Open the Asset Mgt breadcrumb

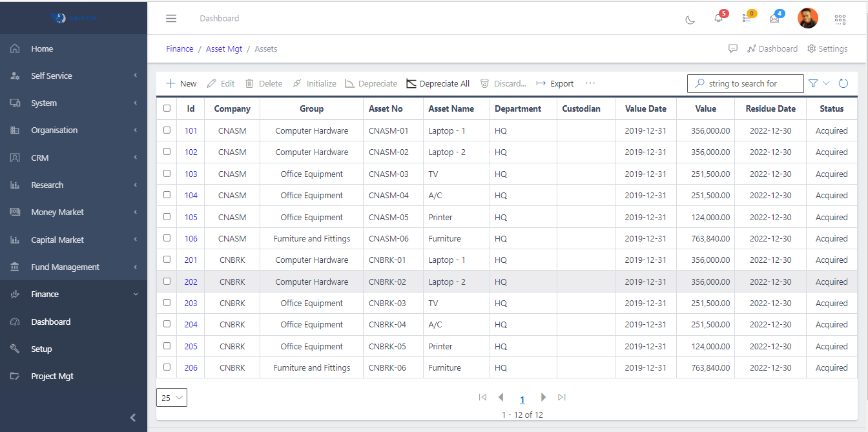point(224,48)
